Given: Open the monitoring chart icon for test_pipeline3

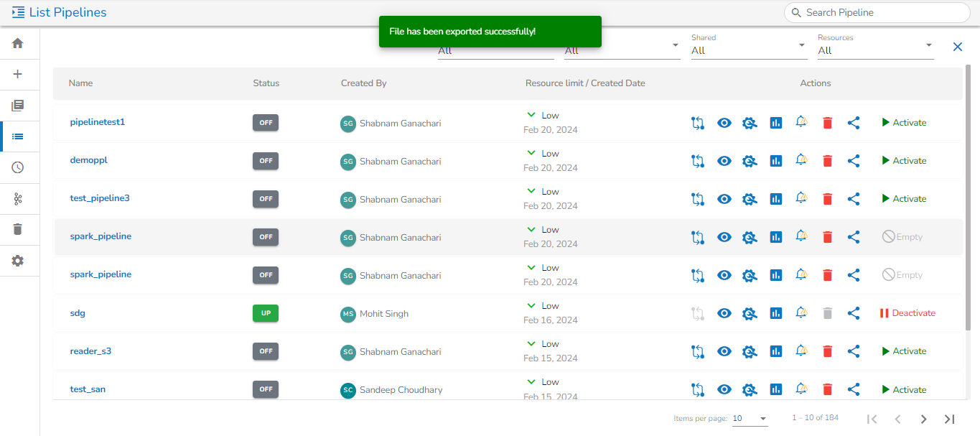Looking at the screenshot, I should tap(775, 199).
